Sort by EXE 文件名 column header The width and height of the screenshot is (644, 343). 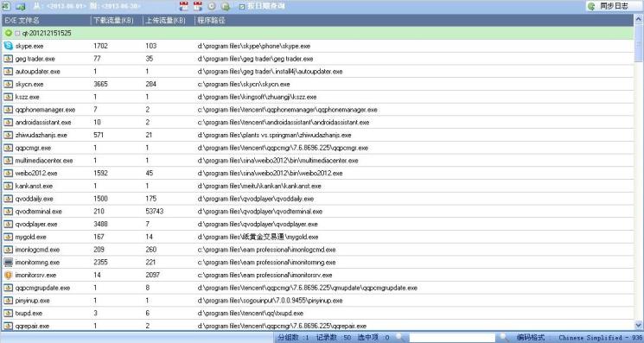pyautogui.click(x=46, y=20)
